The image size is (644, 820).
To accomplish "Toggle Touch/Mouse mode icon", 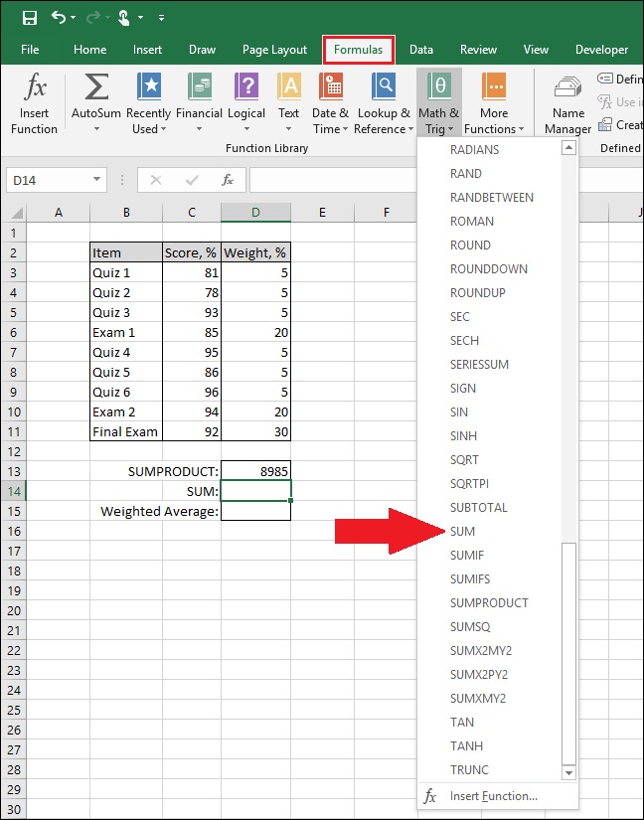I will click(x=123, y=18).
